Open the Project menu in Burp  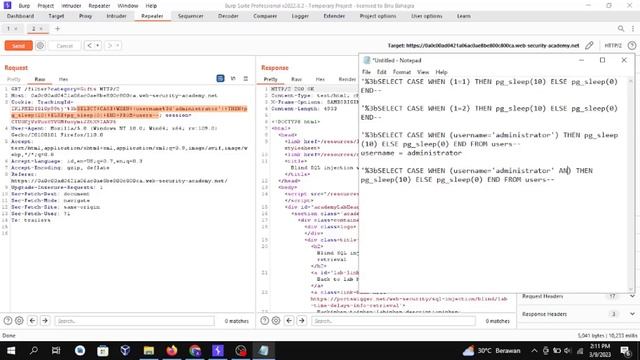(x=45, y=6)
